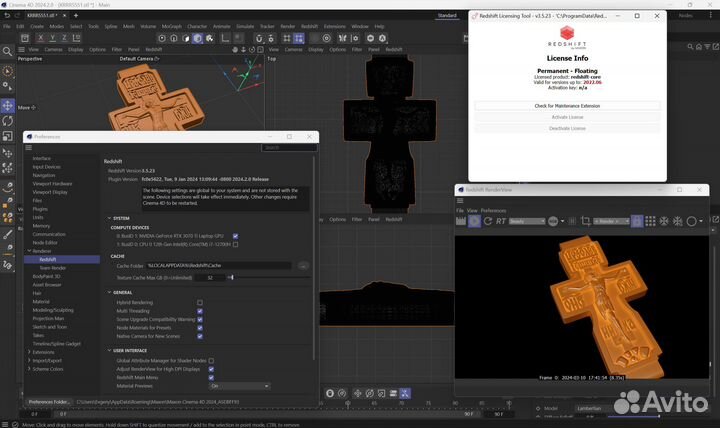Start IPR render in Redshift RenderView

[x=474, y=221]
